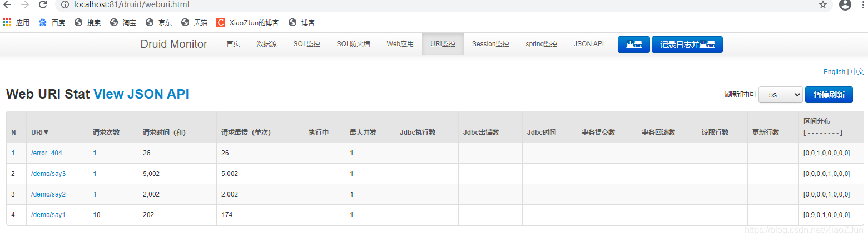Select the 174 slowest request cell
The width and height of the screenshot is (868, 240).
260,215
